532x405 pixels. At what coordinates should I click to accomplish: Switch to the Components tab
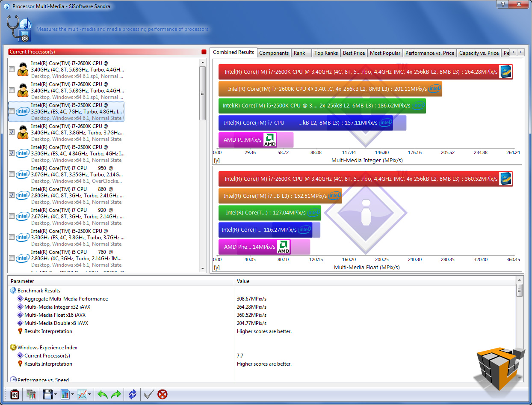point(274,53)
